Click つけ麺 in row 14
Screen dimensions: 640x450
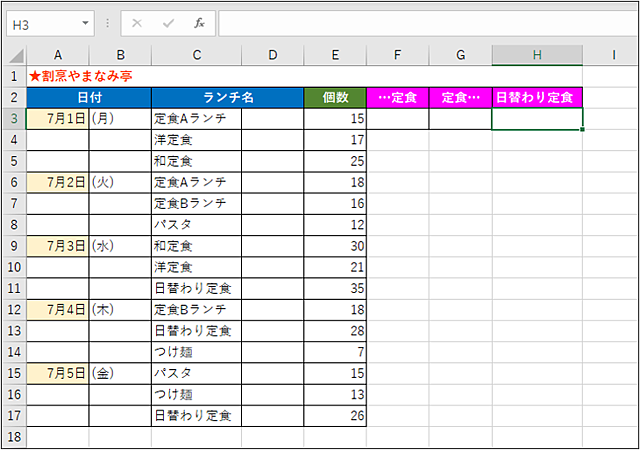click(x=196, y=352)
